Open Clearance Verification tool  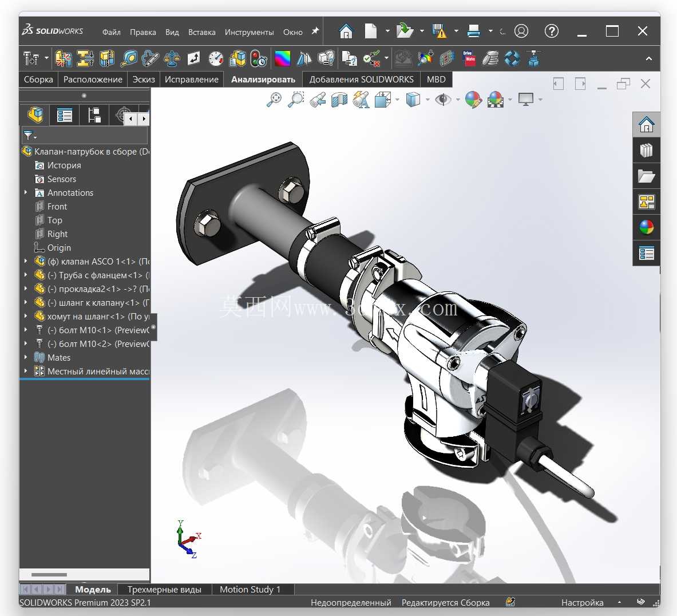pyautogui.click(x=85, y=58)
